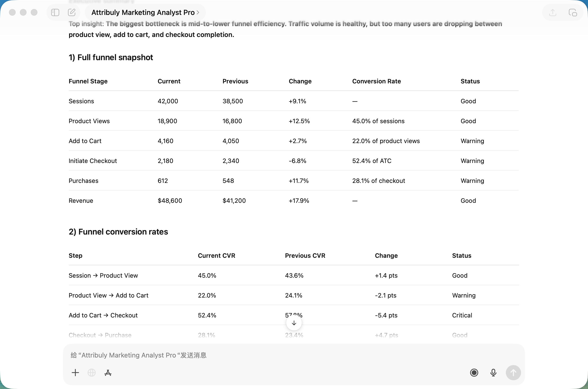
Task: Click the "Funnel Stage" column header
Action: coord(88,81)
